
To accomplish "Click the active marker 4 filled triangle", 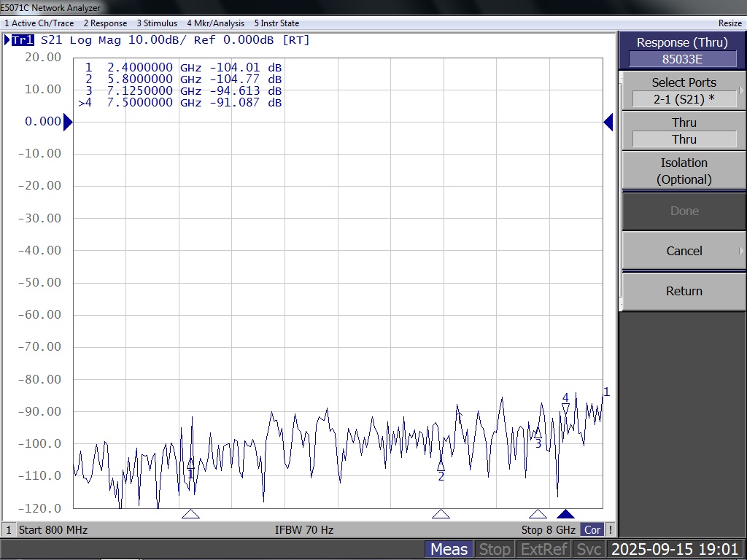I will pos(565,514).
